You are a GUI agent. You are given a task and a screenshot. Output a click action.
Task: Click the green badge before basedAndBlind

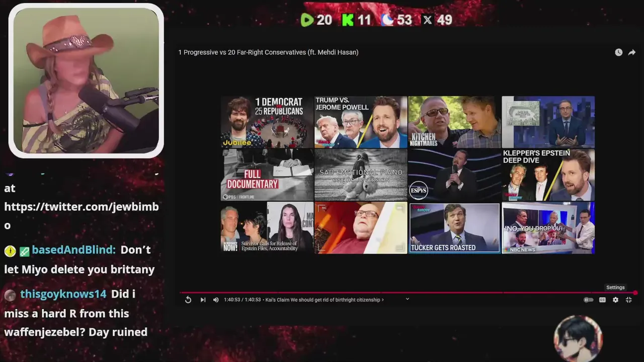pos(24,251)
